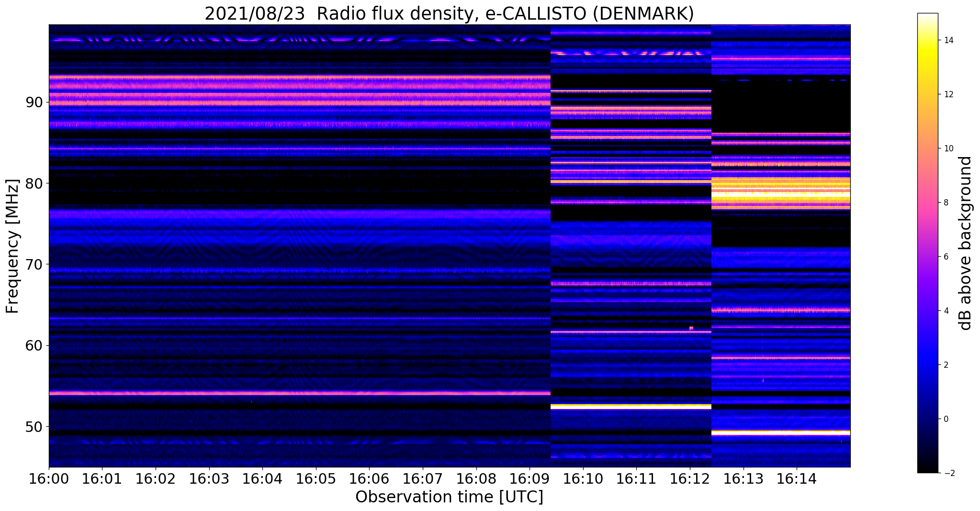The height and width of the screenshot is (511, 980).
Task: Click the 'Observation time [UTC]' x-axis label
Action: click(449, 497)
